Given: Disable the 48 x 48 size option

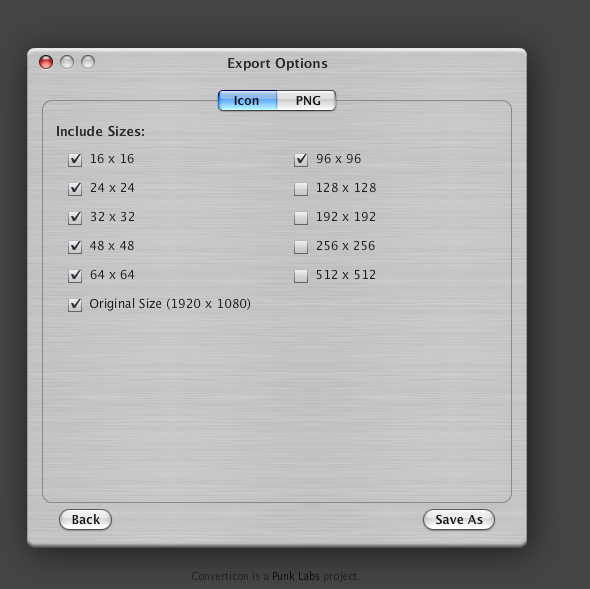Looking at the screenshot, I should point(75,247).
